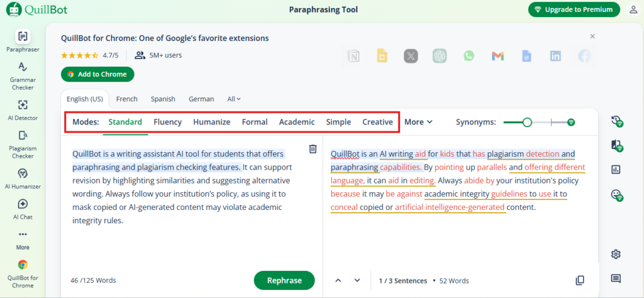
Task: Open the statistics chart icon
Action: pyautogui.click(x=616, y=170)
